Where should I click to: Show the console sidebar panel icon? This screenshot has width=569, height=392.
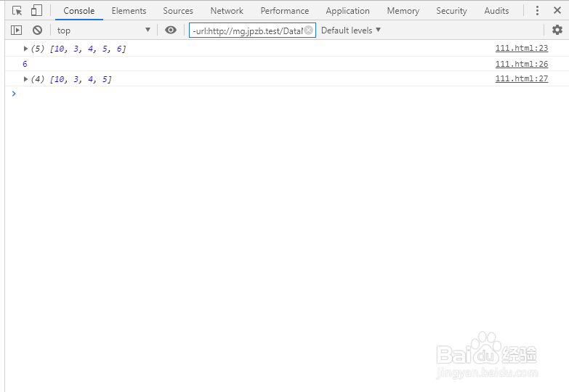pos(16,30)
